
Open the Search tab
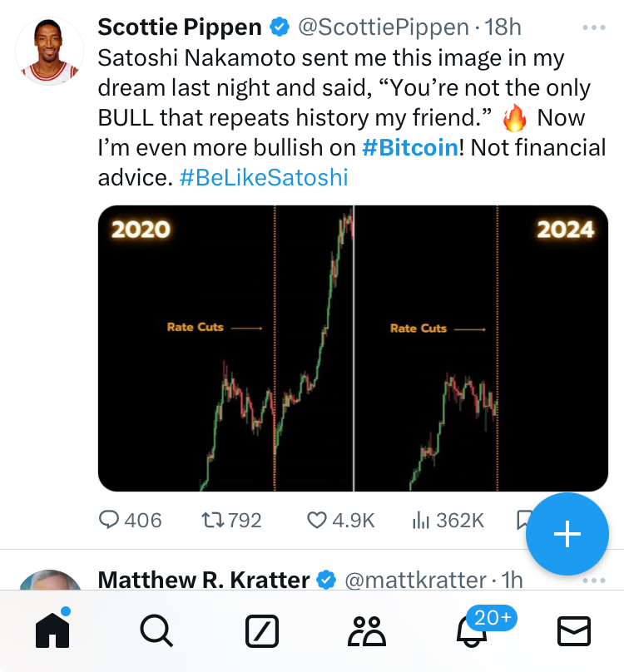pos(156,632)
